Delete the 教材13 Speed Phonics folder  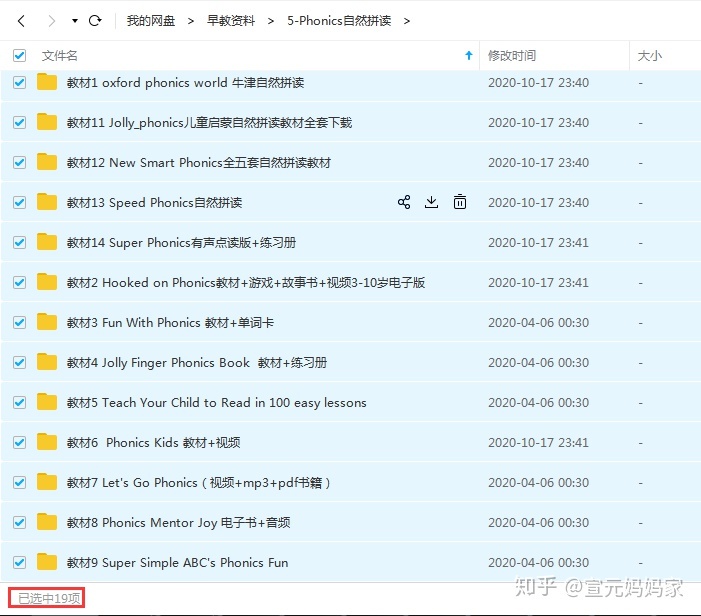[460, 202]
